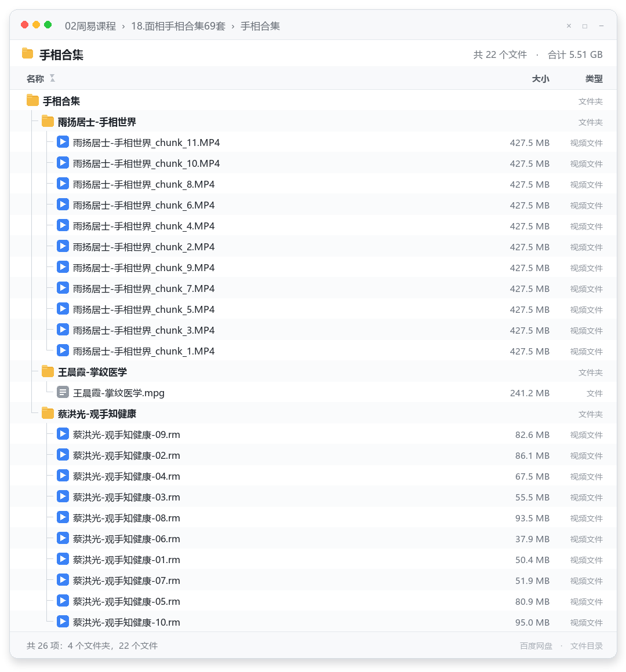The width and height of the screenshot is (626, 672).
Task: Click the 95.0 MB size value
Action: 532,622
